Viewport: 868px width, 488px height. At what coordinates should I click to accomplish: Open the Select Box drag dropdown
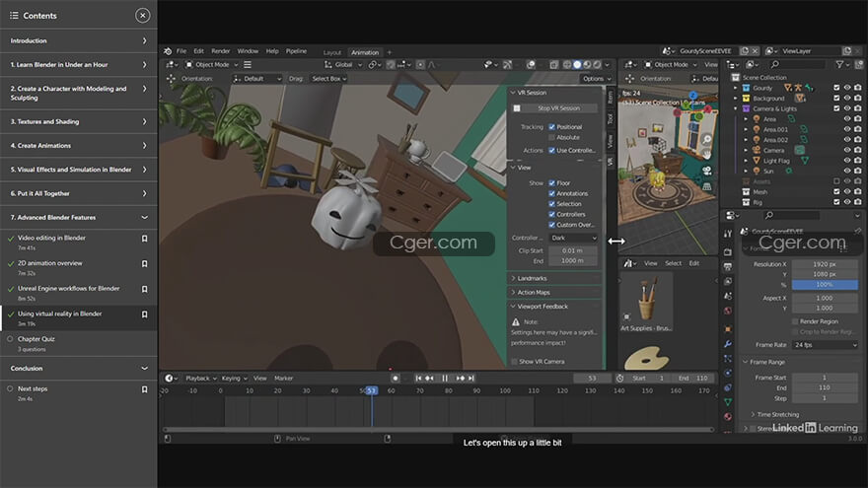(x=328, y=79)
